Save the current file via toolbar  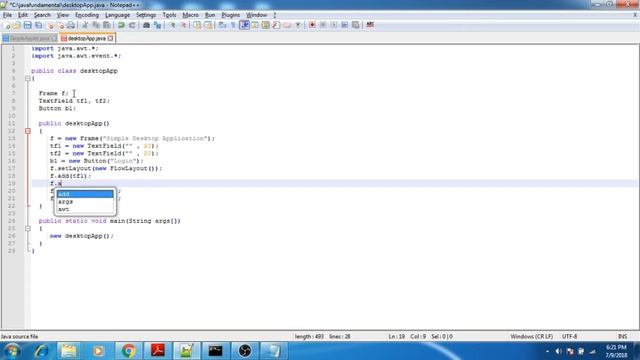27,25
